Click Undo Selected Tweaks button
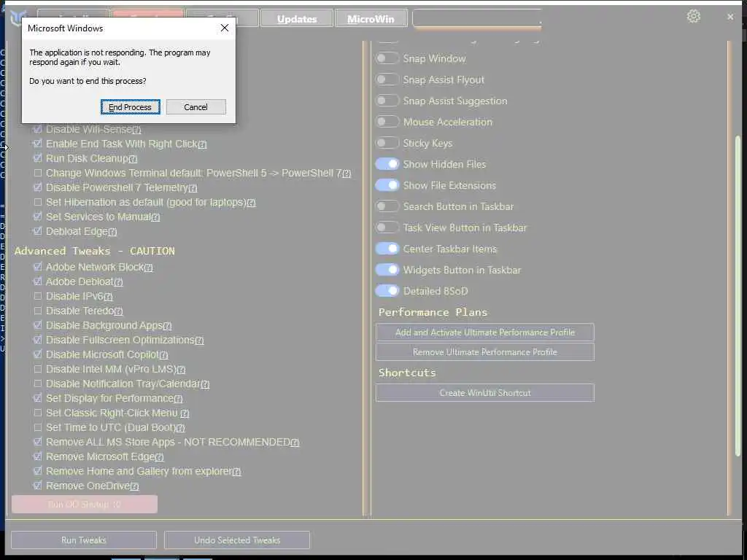 point(237,540)
